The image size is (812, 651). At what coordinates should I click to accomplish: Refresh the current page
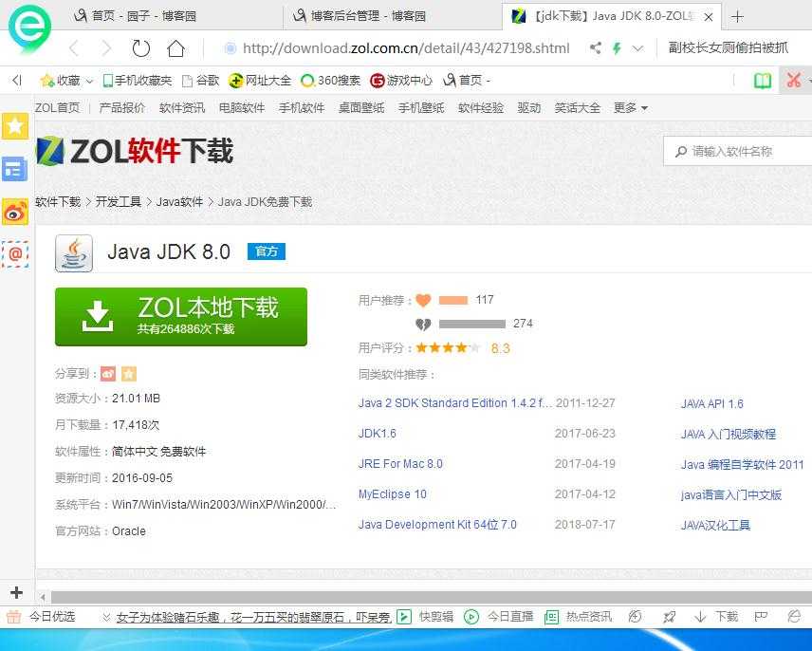tap(140, 46)
